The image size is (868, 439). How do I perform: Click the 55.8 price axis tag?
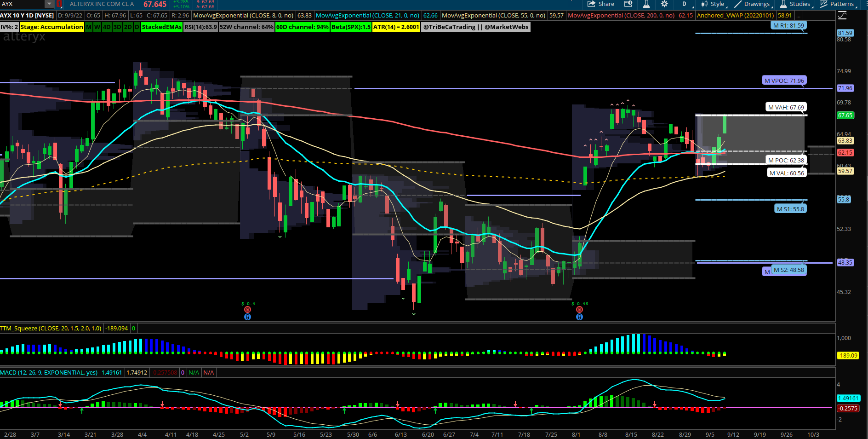pyautogui.click(x=844, y=200)
